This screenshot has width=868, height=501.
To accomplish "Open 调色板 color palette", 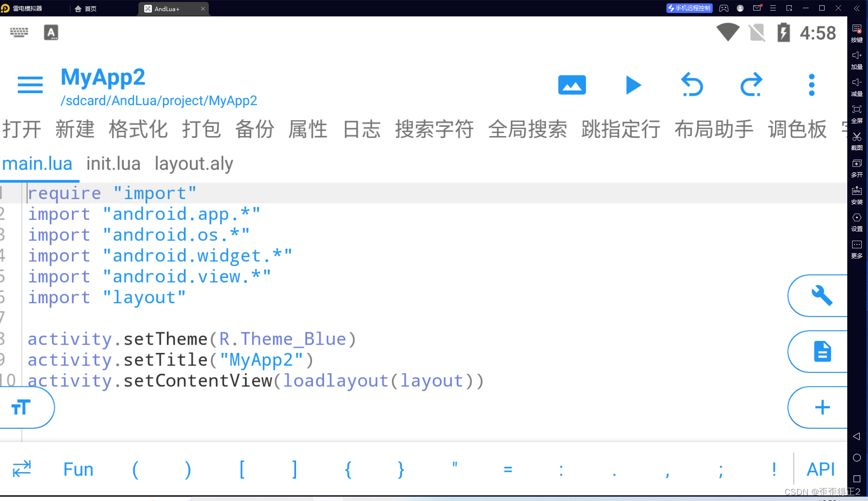I will pyautogui.click(x=798, y=129).
